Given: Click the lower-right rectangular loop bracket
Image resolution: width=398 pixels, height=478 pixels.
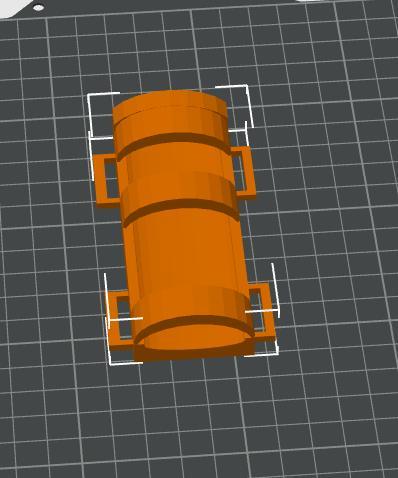Looking at the screenshot, I should pyautogui.click(x=263, y=312).
